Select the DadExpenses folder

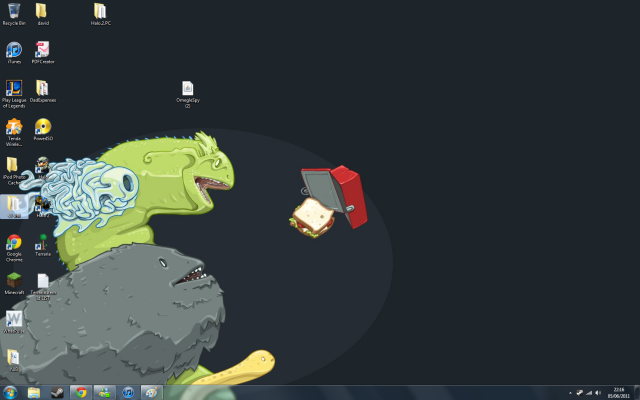pyautogui.click(x=42, y=89)
